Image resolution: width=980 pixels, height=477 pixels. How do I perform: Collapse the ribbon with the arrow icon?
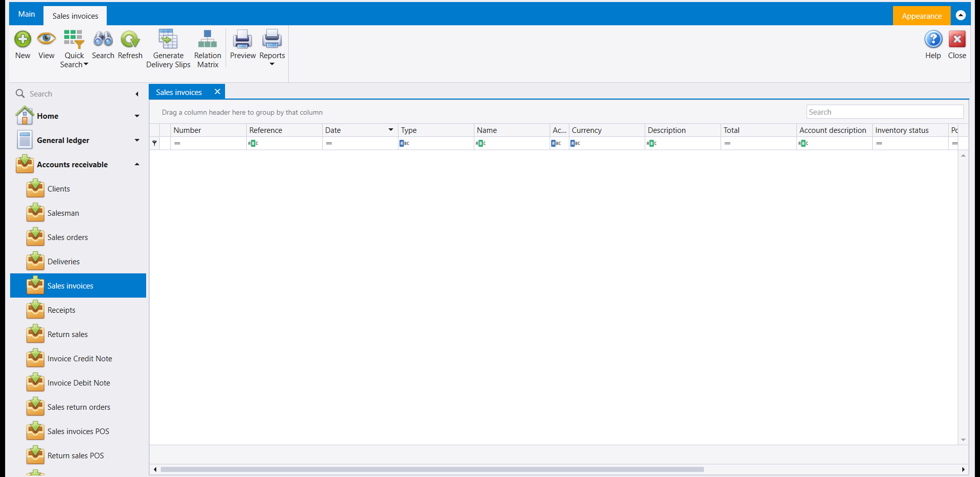coord(961,15)
